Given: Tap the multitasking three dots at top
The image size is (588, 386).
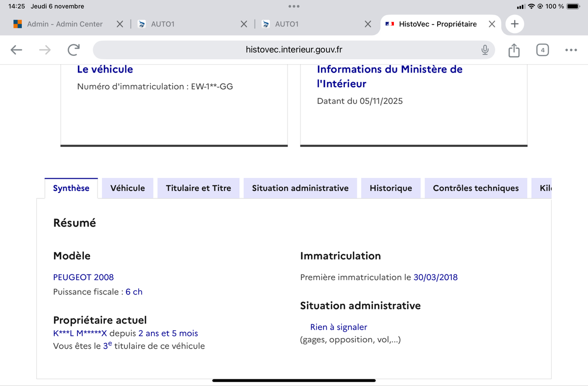Looking at the screenshot, I should (294, 6).
